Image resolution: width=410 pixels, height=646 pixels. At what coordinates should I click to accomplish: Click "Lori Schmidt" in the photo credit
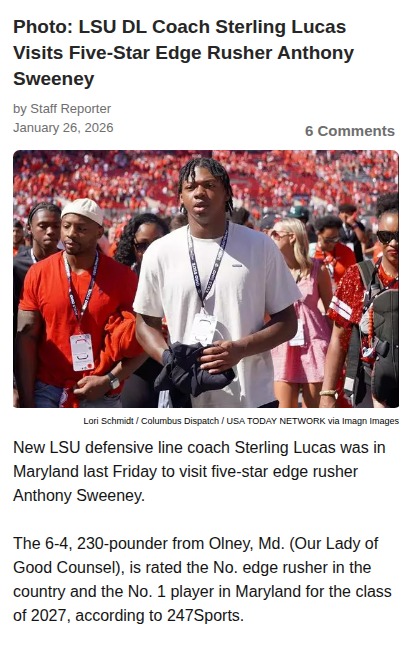(x=108, y=421)
